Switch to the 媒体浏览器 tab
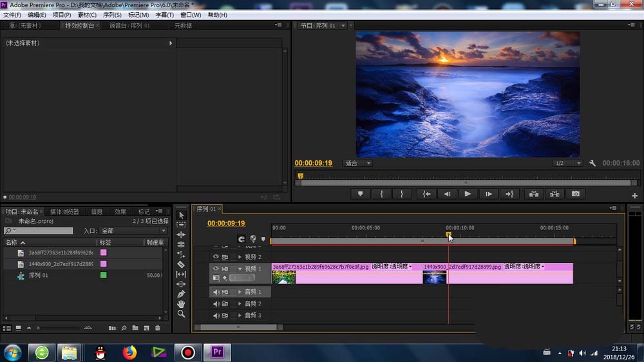 (64, 211)
